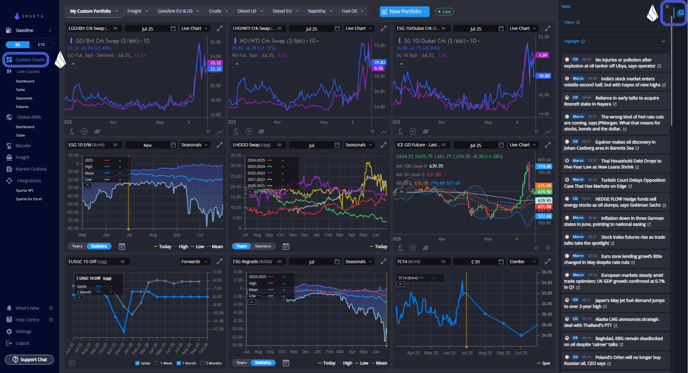Add series using plus icon under HO/WTI chart
Image resolution: width=688 pixels, height=373 pixels.
[248, 131]
